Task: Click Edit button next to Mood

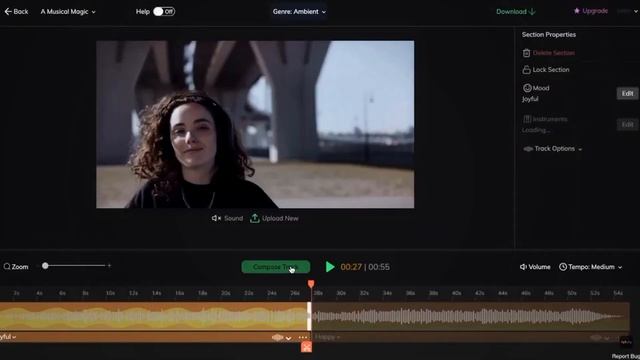Action: pos(627,93)
